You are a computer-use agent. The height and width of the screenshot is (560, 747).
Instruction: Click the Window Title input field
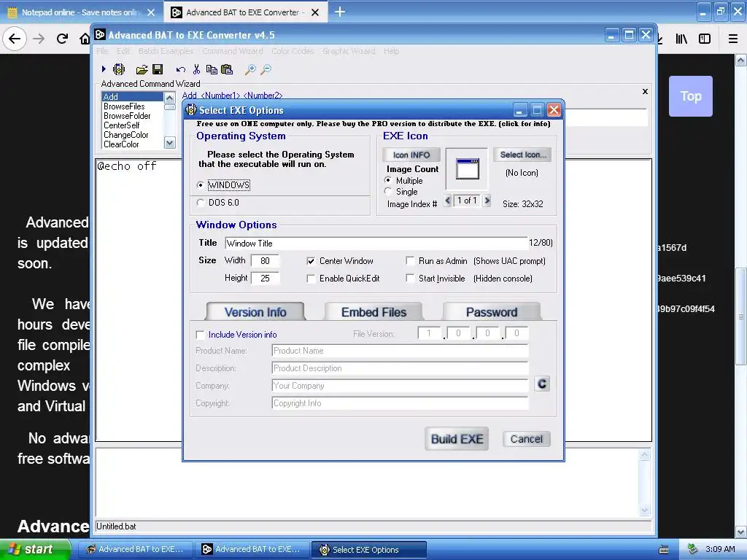tap(376, 244)
